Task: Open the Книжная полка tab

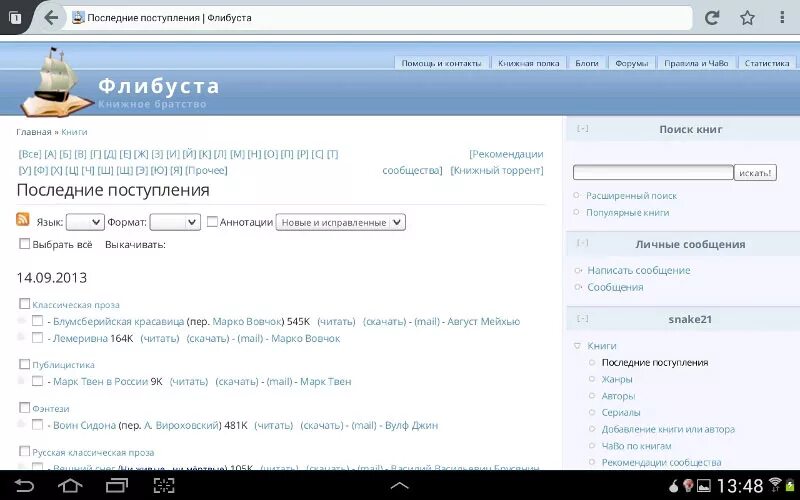Action: (529, 63)
